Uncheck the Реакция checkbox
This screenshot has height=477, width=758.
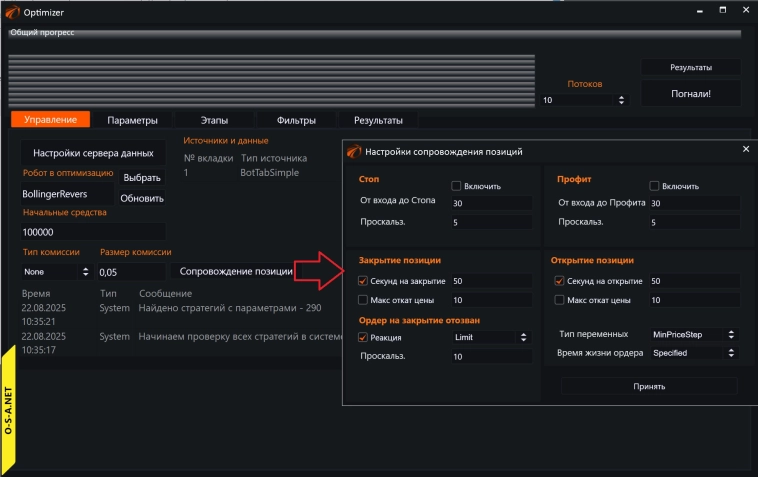pos(362,338)
